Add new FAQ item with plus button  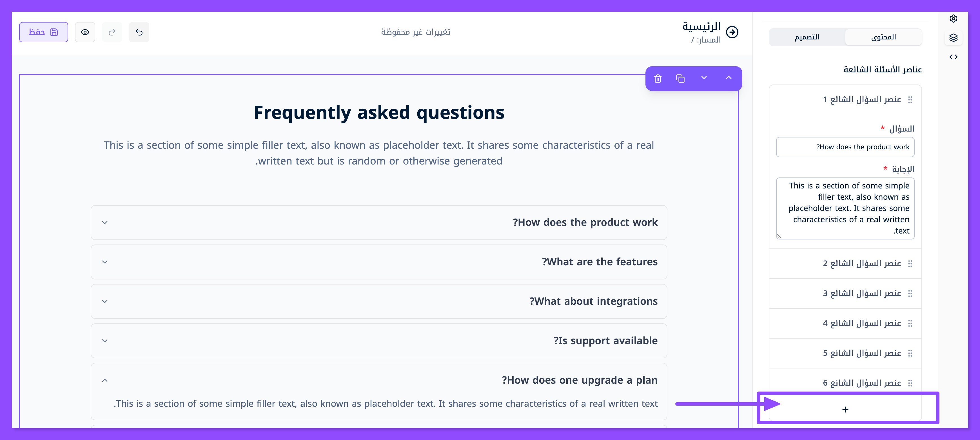point(845,410)
